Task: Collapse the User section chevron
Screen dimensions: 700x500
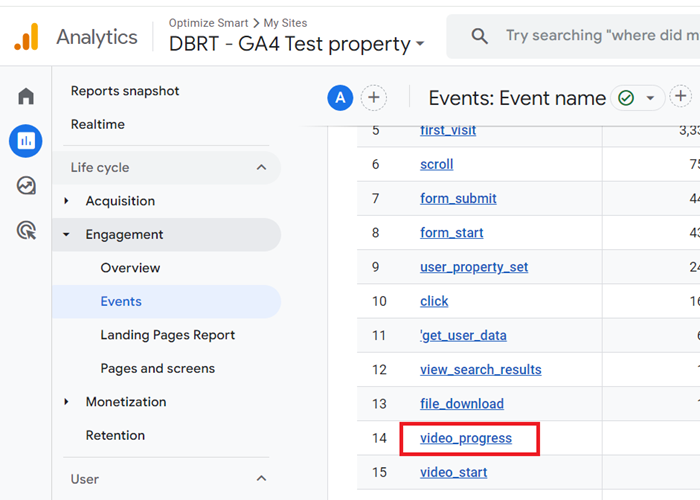Action: tap(262, 479)
